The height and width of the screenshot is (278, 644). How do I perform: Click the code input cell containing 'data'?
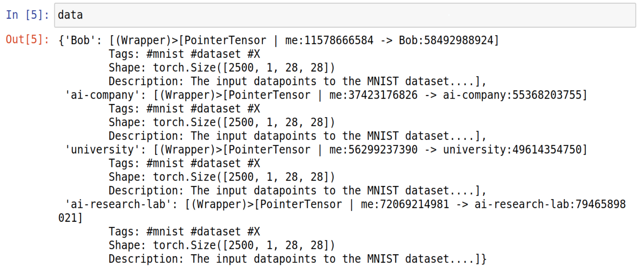(345, 15)
